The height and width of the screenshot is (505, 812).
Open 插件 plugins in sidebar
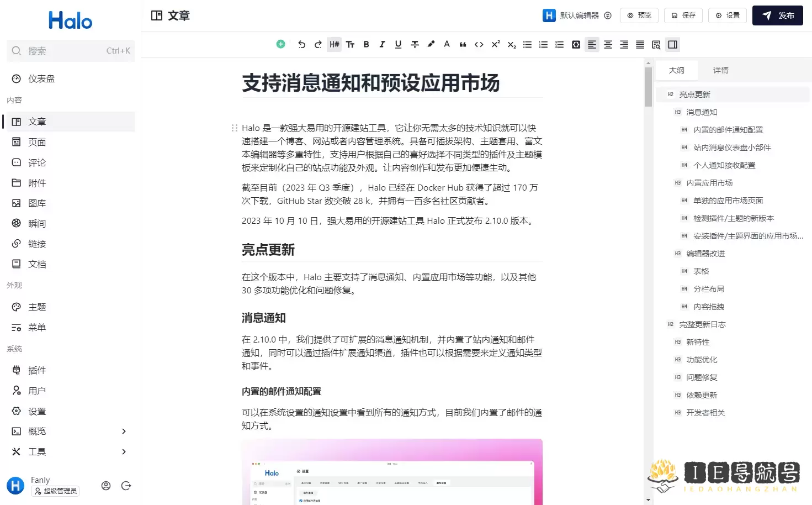click(x=70, y=370)
